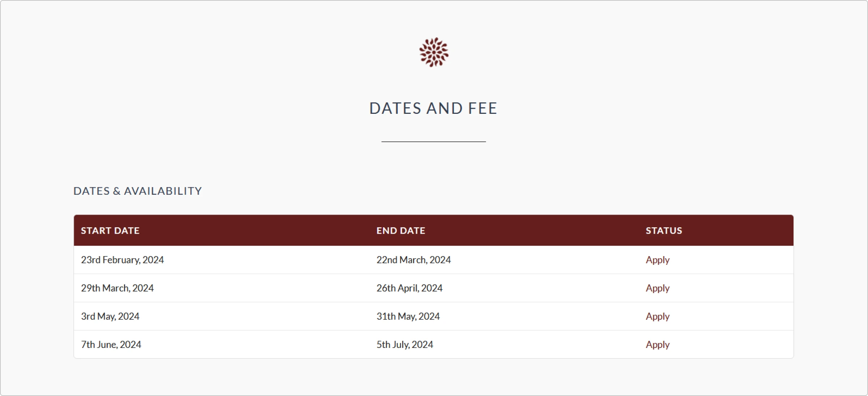868x396 pixels.
Task: Select the STATUS column header
Action: 664,231
